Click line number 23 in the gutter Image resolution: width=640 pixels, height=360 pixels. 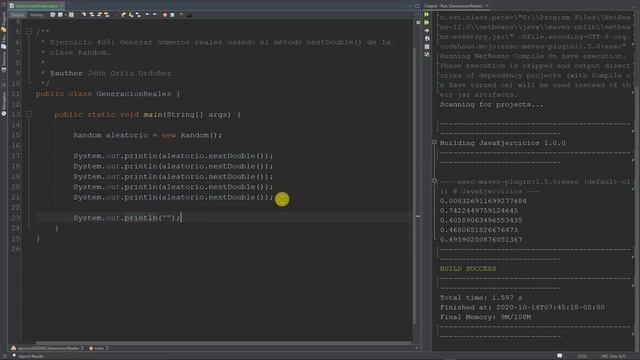[x=16, y=218]
